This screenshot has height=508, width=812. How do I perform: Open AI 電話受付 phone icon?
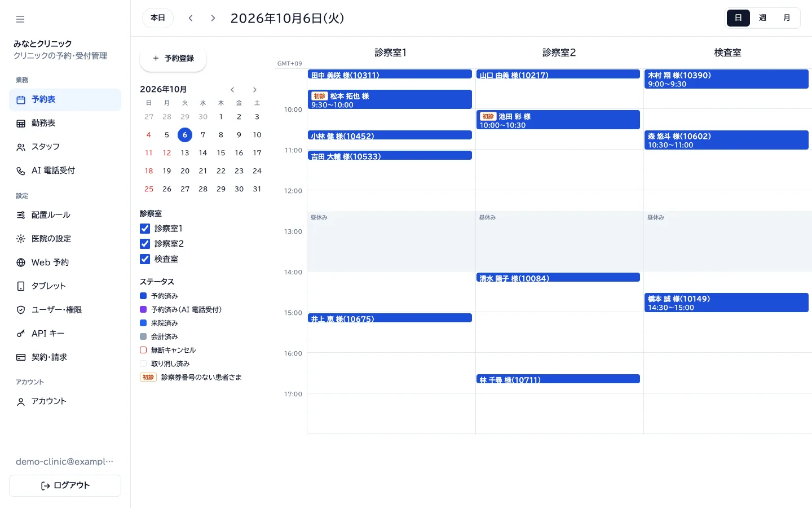coord(21,171)
